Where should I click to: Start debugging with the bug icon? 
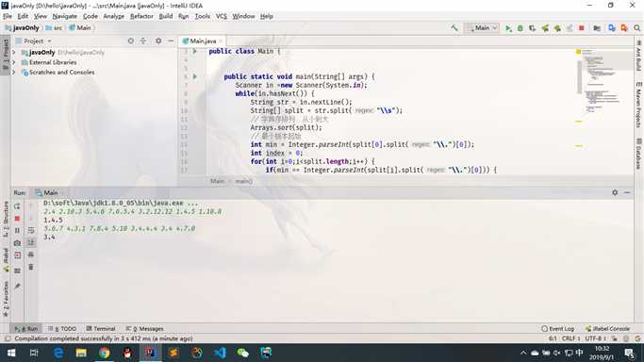click(x=520, y=28)
